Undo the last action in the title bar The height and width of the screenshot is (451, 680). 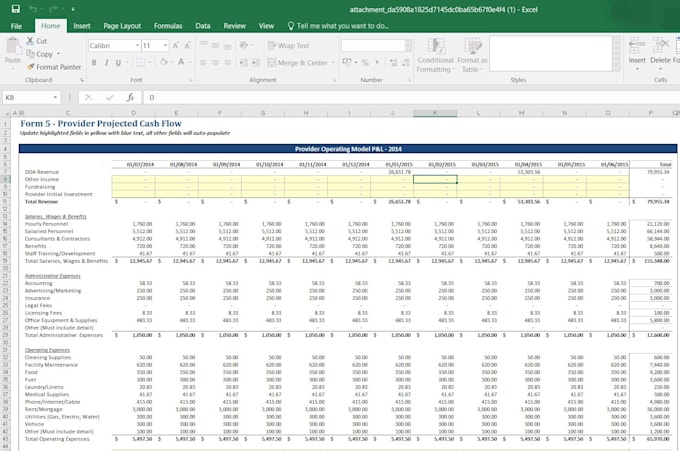[33, 9]
